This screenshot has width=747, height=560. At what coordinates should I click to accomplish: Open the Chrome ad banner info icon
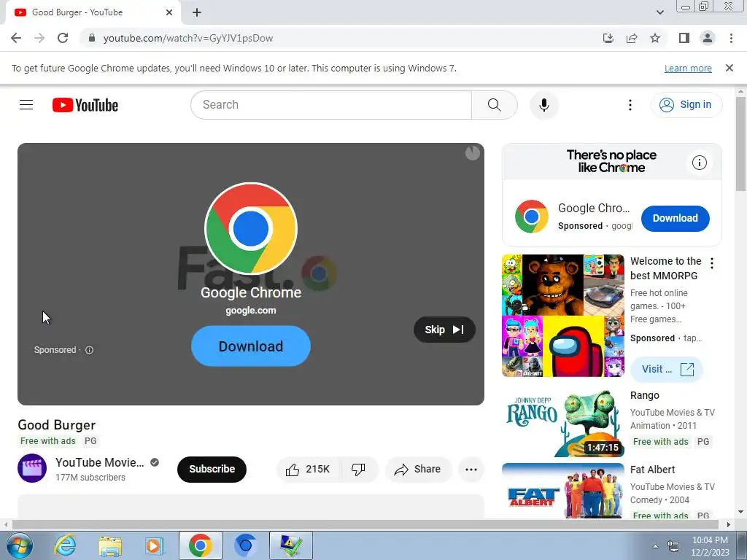click(699, 163)
